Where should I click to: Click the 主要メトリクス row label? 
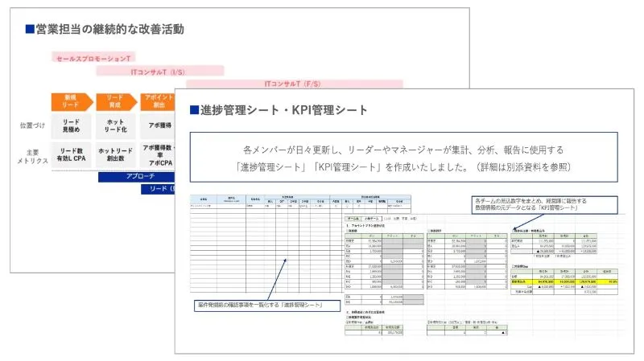[x=32, y=157]
